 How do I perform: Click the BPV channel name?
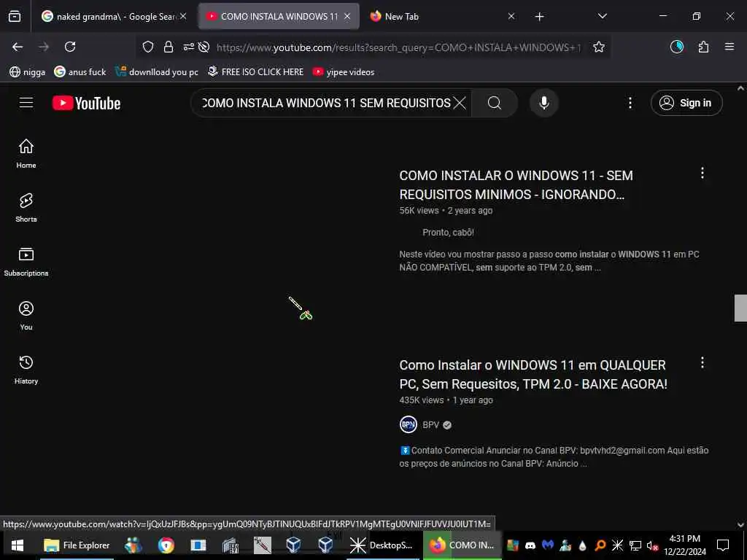430,425
